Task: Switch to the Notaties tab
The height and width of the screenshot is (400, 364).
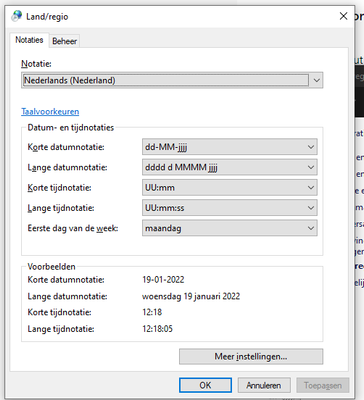Action: (x=29, y=40)
